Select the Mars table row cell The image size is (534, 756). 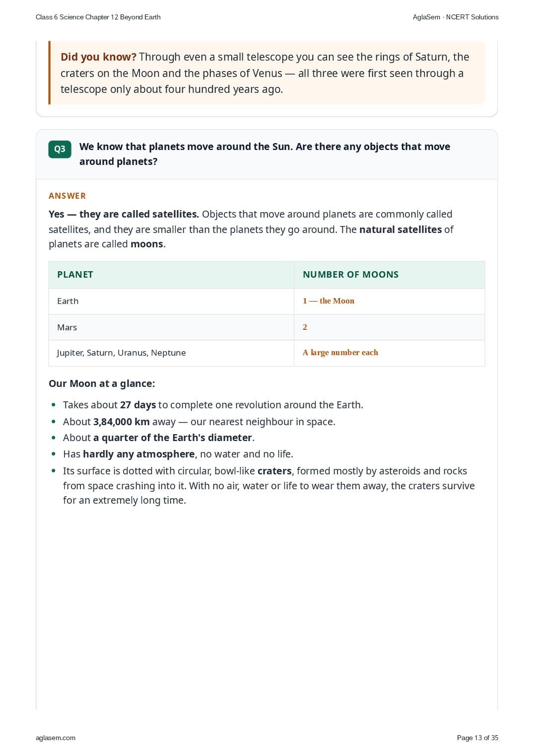(171, 327)
